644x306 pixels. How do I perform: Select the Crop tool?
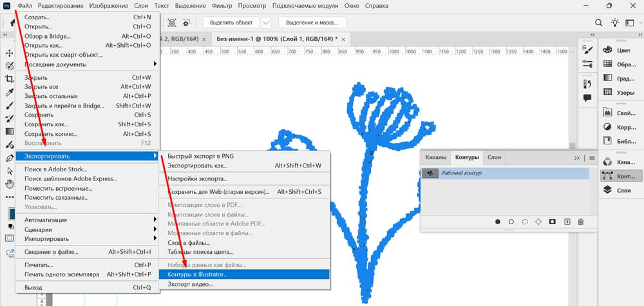pos(10,79)
